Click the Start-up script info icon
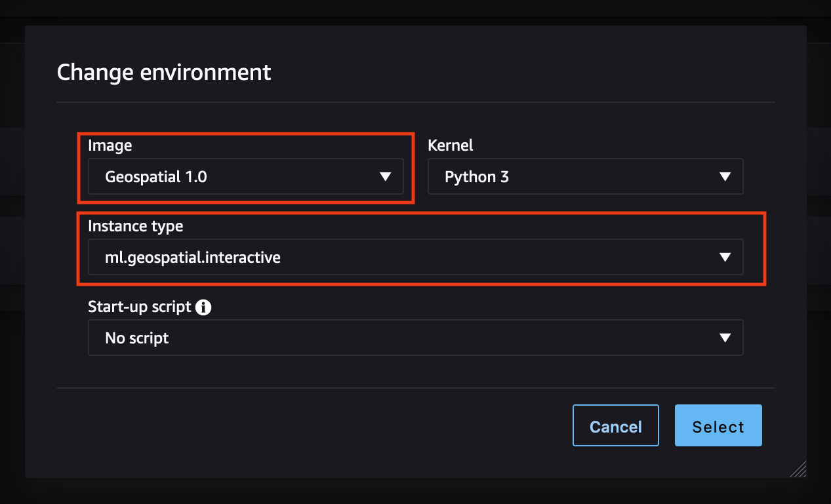 tap(203, 307)
